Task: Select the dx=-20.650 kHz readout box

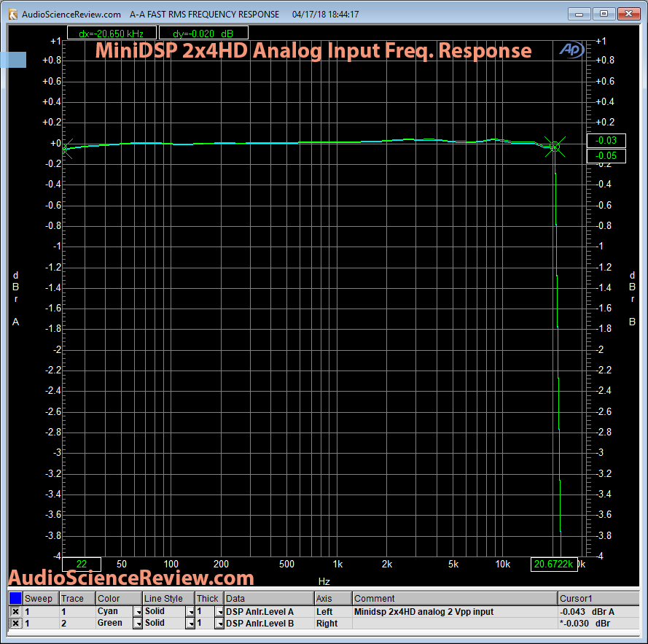Action: pyautogui.click(x=112, y=33)
